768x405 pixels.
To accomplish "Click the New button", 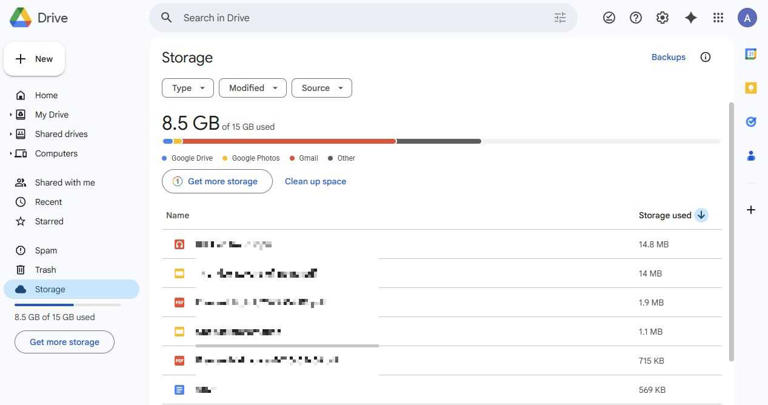I will click(x=34, y=59).
